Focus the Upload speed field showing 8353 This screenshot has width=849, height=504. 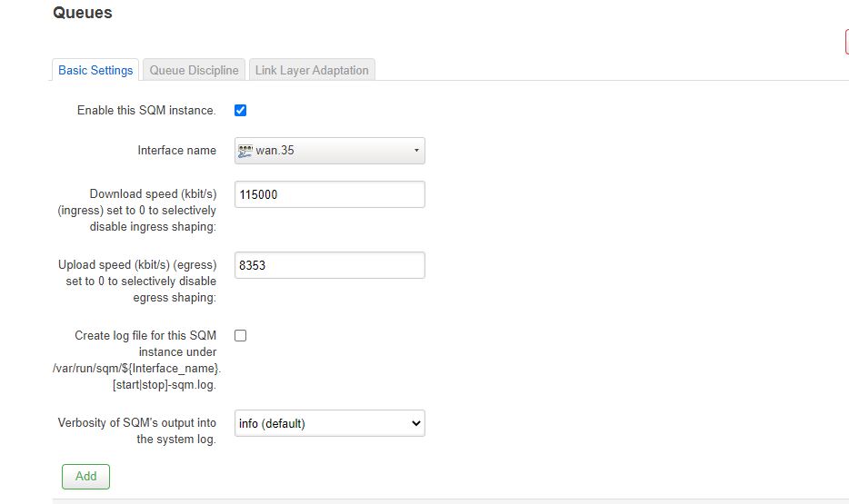tap(330, 265)
